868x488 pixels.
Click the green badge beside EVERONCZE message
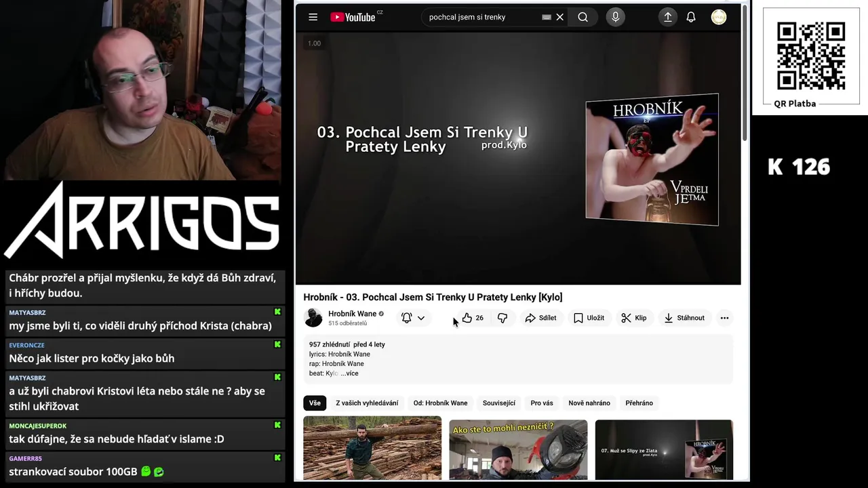(x=277, y=344)
